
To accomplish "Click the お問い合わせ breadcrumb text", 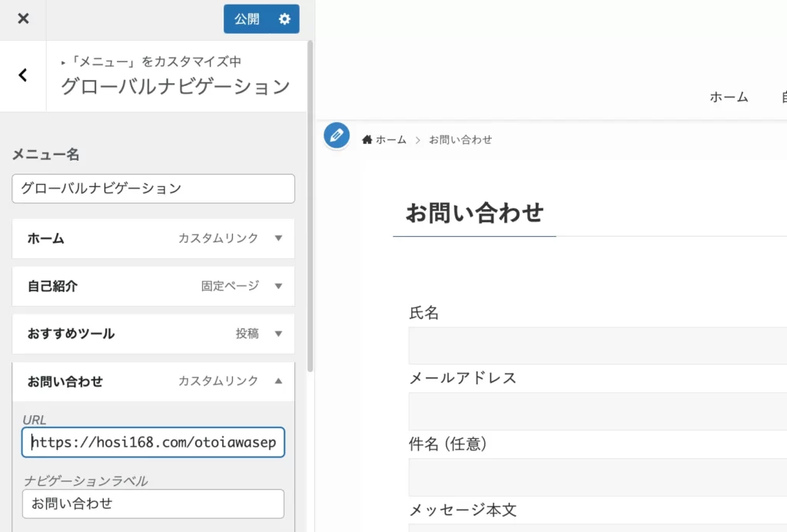I will (x=460, y=139).
